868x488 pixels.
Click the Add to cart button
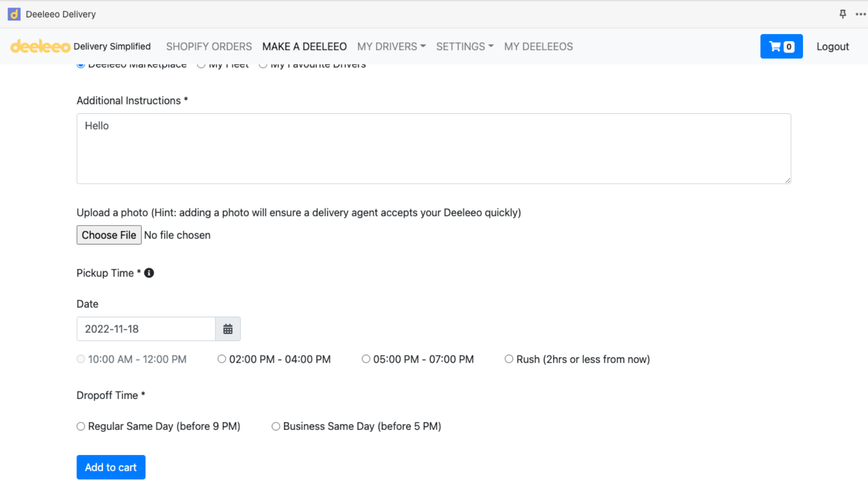tap(111, 467)
